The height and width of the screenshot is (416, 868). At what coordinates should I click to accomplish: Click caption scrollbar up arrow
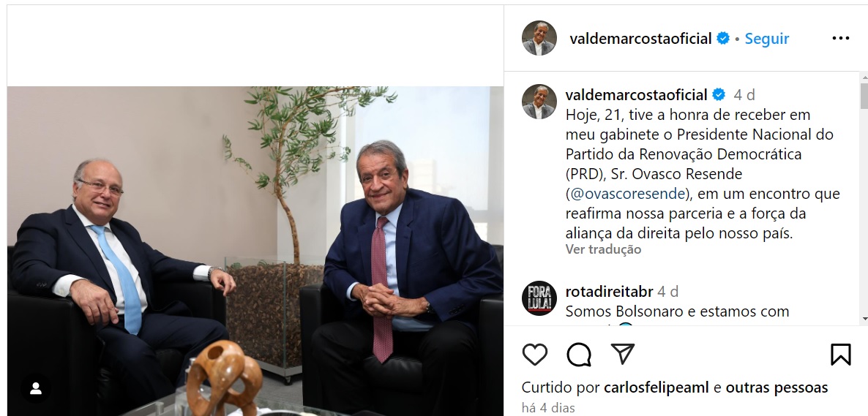coord(864,77)
